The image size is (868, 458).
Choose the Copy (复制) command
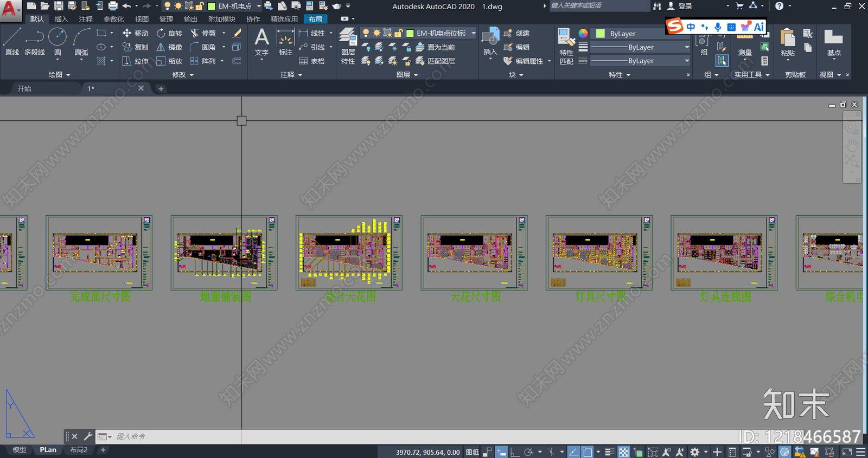click(x=136, y=47)
